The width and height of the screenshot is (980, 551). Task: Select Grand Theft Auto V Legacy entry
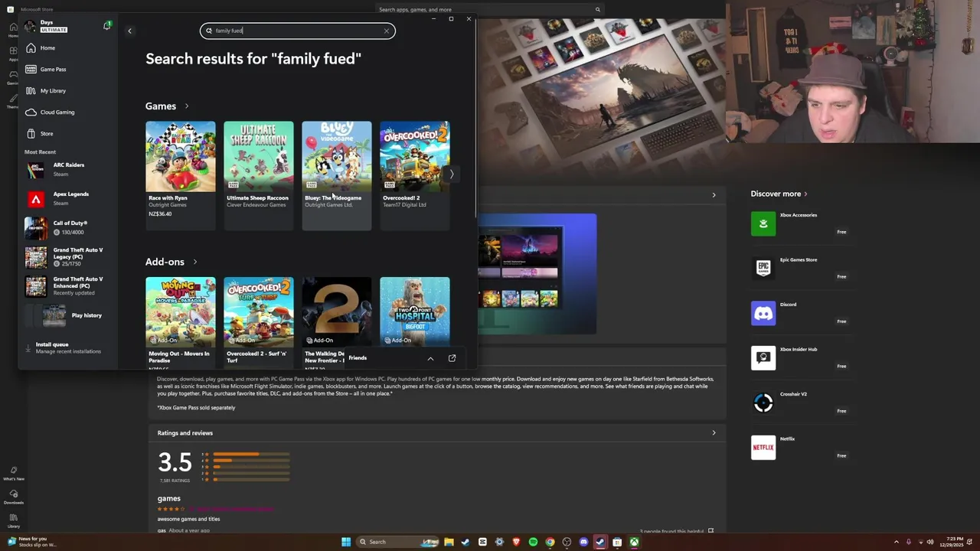pos(67,256)
